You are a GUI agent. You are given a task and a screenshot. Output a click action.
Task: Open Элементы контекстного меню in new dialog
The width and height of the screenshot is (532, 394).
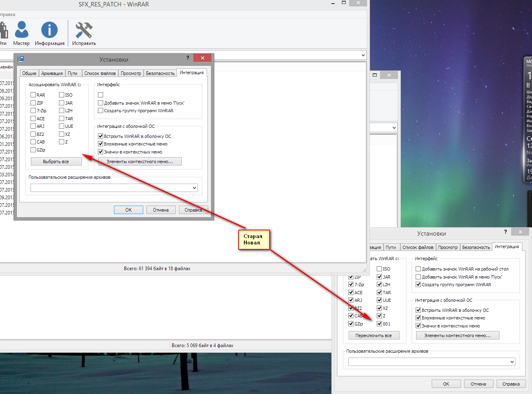pyautogui.click(x=458, y=335)
